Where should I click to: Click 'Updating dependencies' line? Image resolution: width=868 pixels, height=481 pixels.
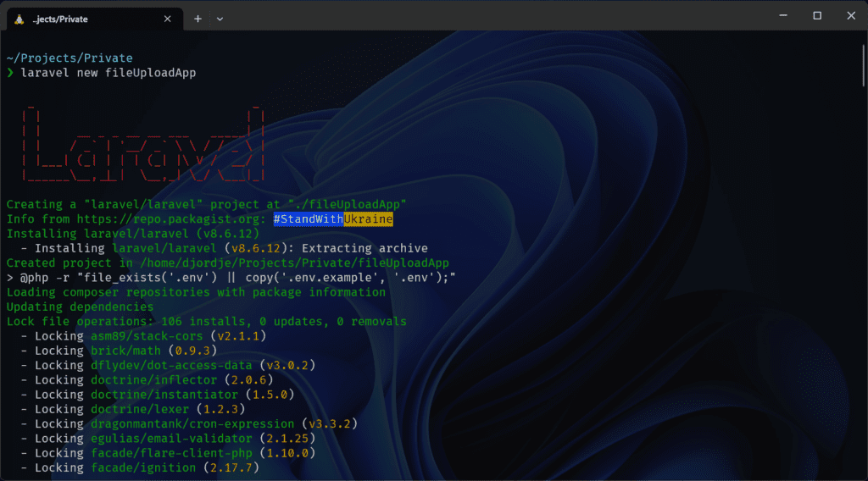click(x=81, y=307)
